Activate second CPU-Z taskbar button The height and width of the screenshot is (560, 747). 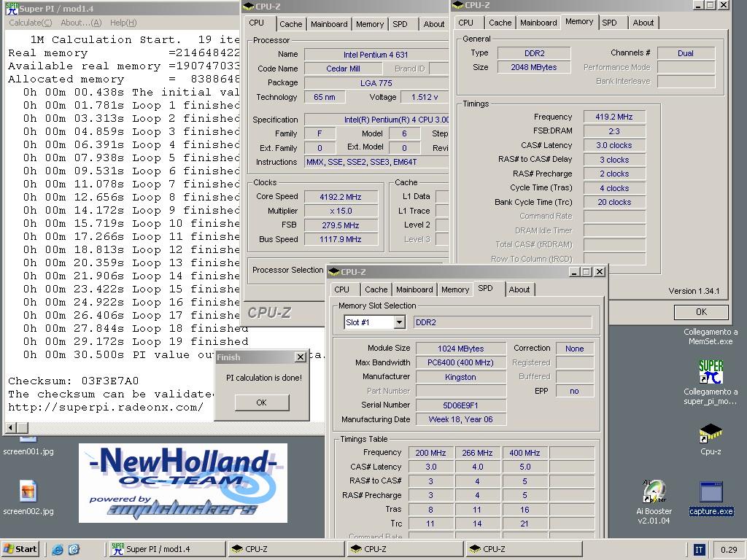(404, 549)
